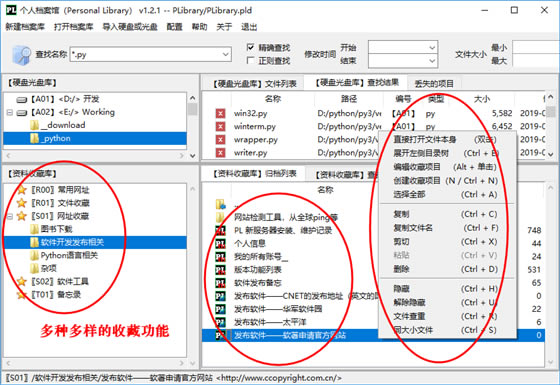560x385 pixels.
Task: Click the PL icon beside 我的所有账号_
Action: (x=220, y=257)
